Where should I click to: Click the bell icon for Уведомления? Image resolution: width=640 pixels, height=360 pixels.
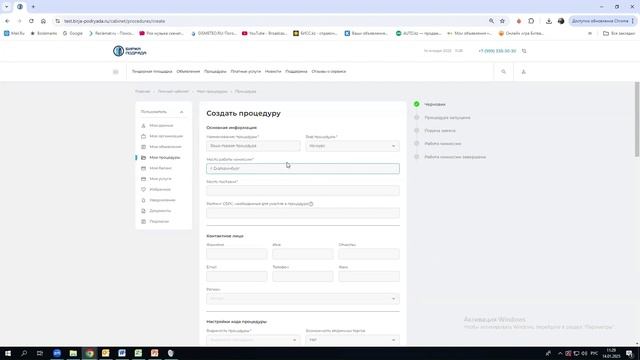click(x=143, y=200)
